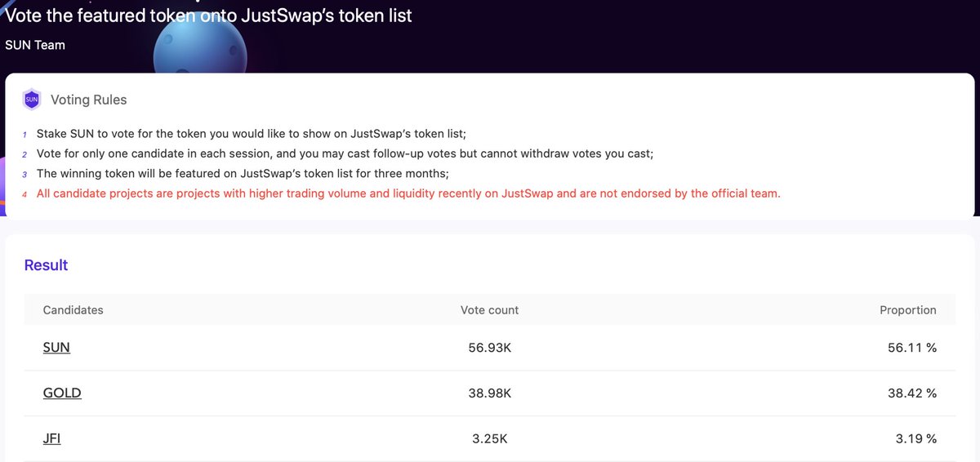
Task: Select the Vote count column header
Action: pos(490,310)
